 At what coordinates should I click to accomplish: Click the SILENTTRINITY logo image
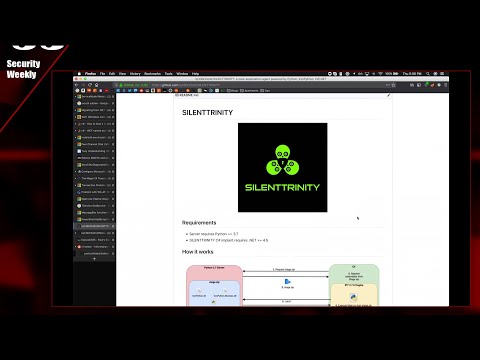283,167
